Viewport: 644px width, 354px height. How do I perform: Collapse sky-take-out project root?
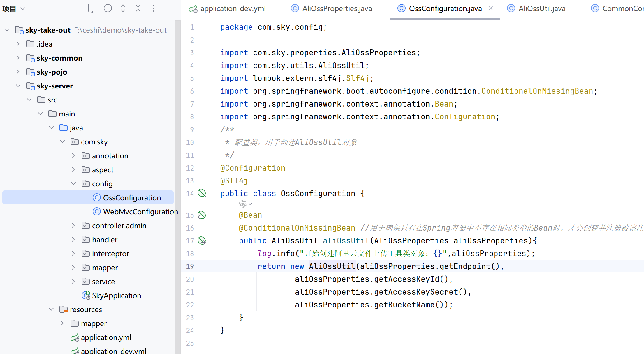click(x=7, y=30)
